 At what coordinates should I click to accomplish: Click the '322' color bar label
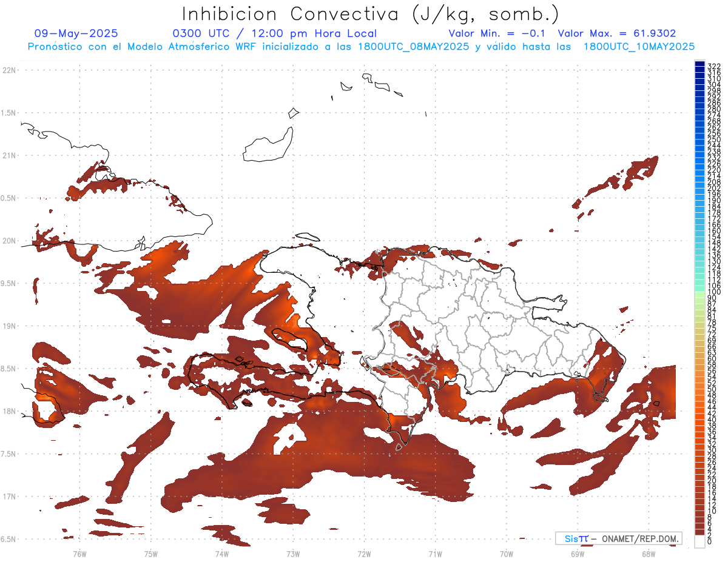pyautogui.click(x=714, y=66)
